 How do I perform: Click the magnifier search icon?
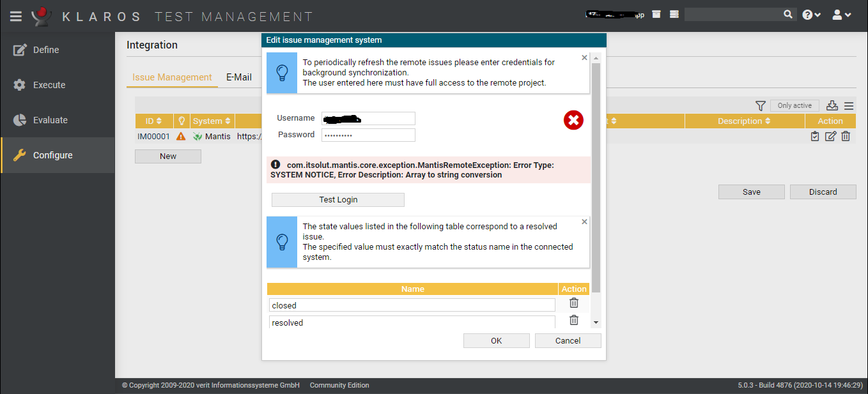(788, 14)
